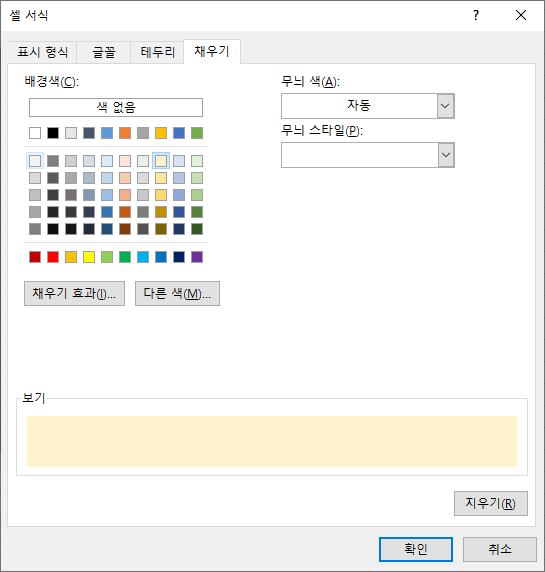The height and width of the screenshot is (572, 545).
Task: Open 다른 색 more colors dialog
Action: [x=177, y=293]
